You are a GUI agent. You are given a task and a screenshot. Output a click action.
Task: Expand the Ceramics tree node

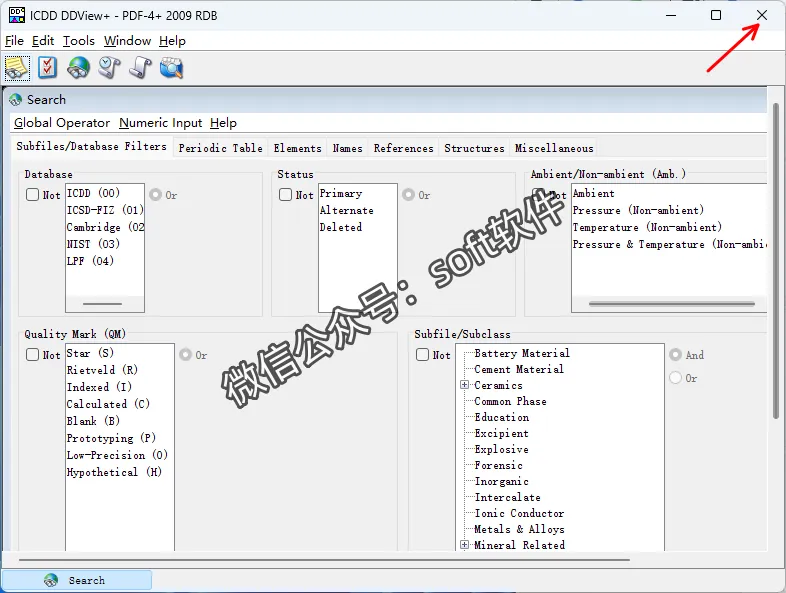(464, 385)
